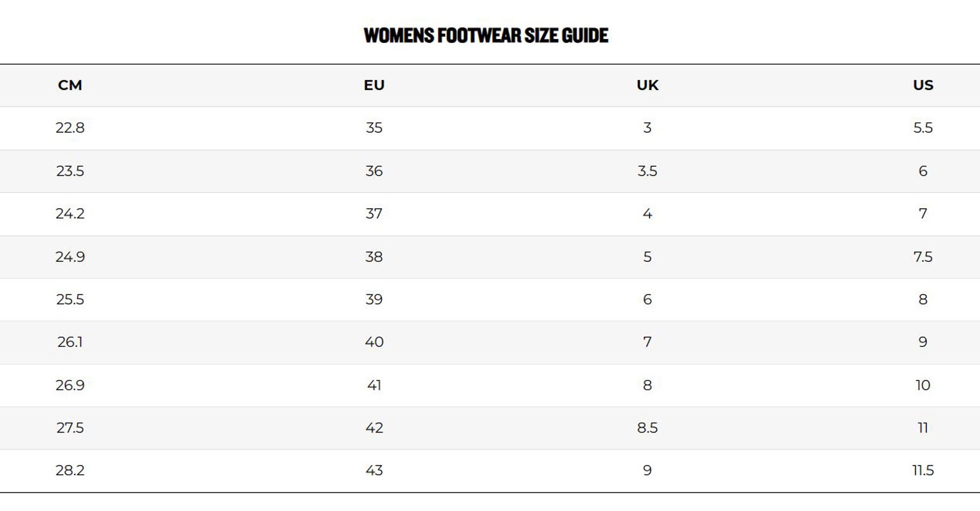Click the UK size 3.5 cell
Viewport: 980px width, 511px height.
[647, 171]
